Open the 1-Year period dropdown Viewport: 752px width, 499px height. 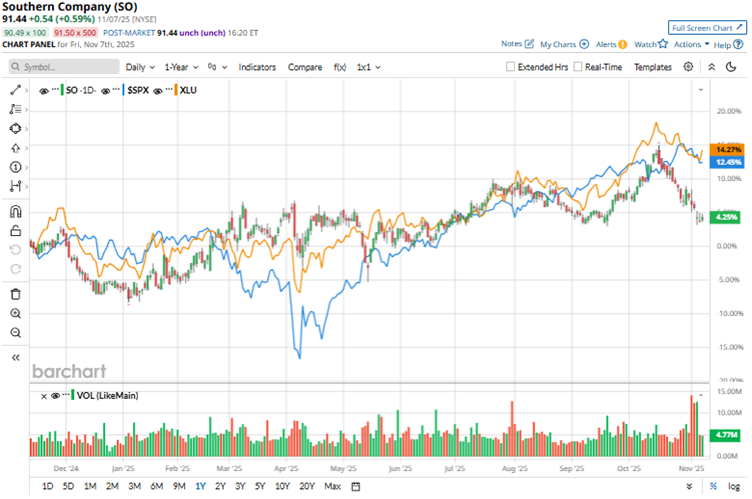[181, 67]
